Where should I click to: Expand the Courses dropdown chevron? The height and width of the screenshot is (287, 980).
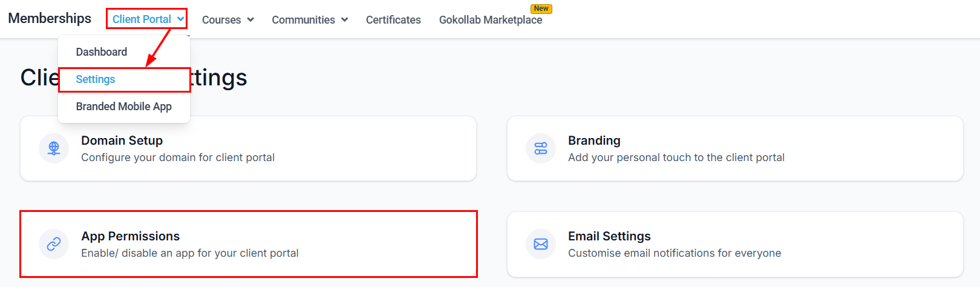point(250,20)
